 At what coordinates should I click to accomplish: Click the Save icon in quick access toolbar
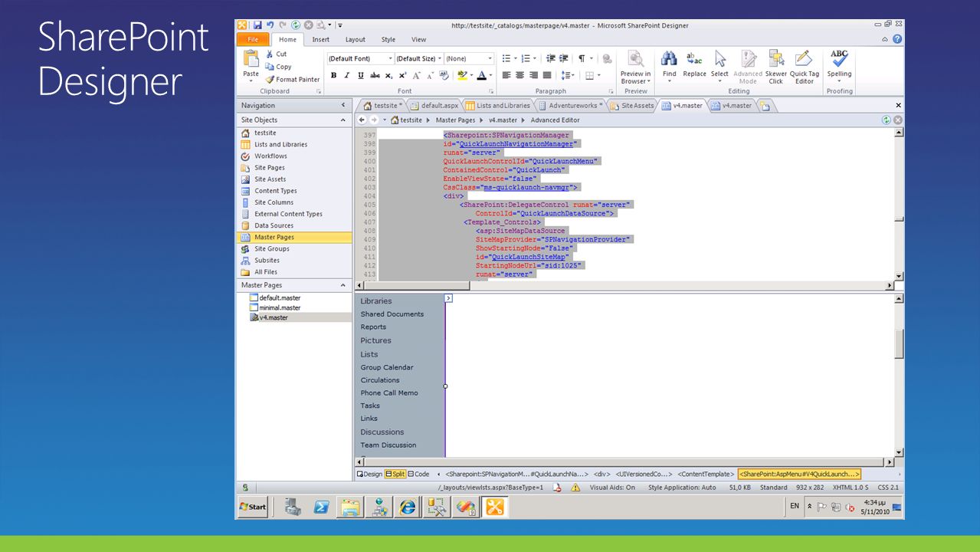[257, 25]
